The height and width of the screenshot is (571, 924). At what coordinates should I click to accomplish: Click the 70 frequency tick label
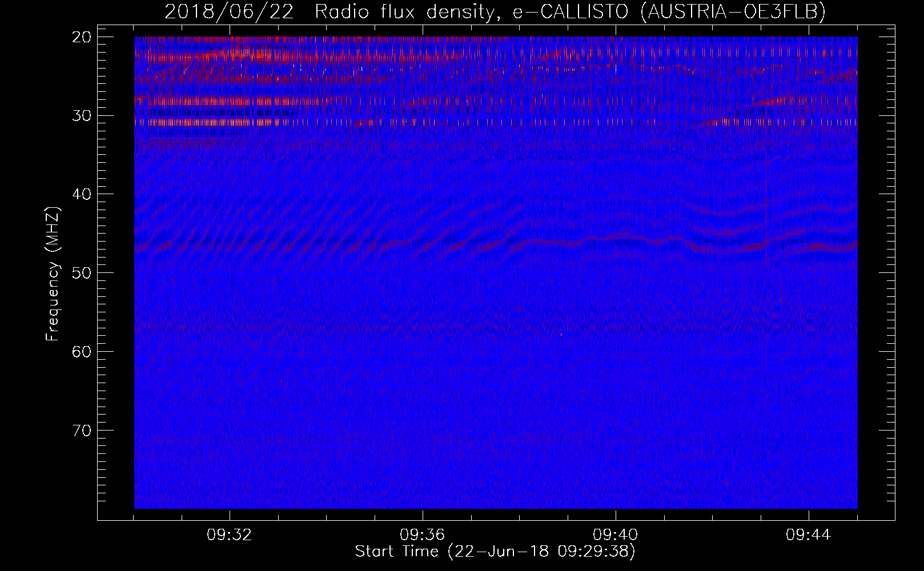(82, 430)
